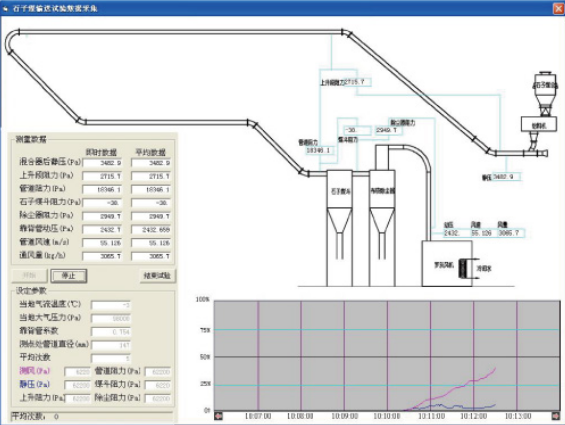Viewport: 565px width, 425px height.
Task: Click the 当地气流温度 temperature input field
Action: click(x=111, y=305)
